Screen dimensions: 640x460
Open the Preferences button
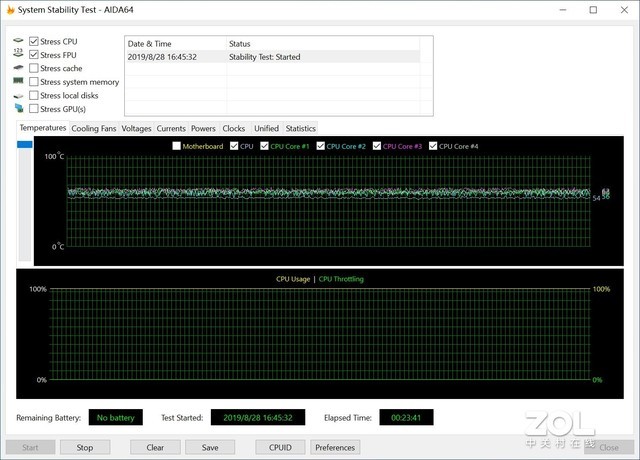tap(335, 447)
